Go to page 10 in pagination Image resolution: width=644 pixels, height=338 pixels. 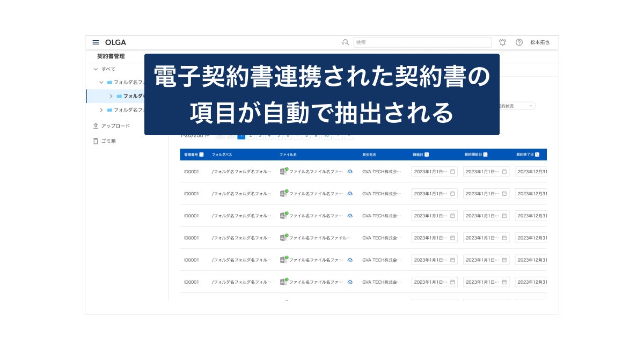326,135
